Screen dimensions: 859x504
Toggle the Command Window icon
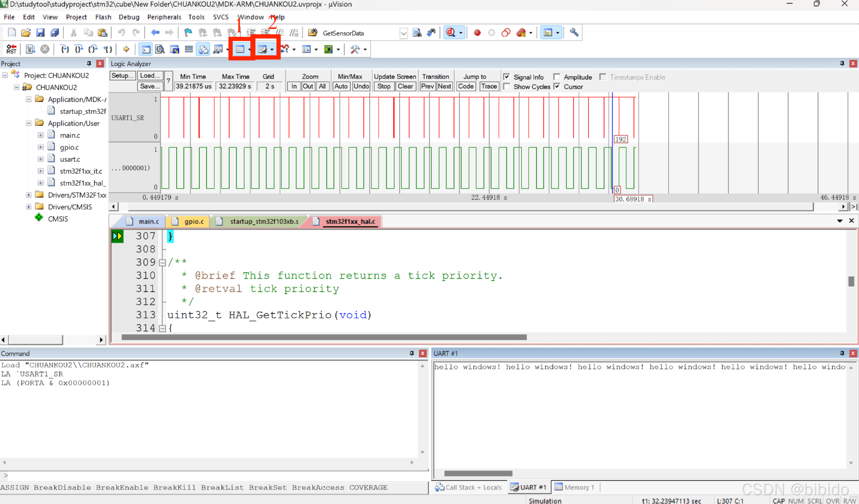[x=146, y=49]
